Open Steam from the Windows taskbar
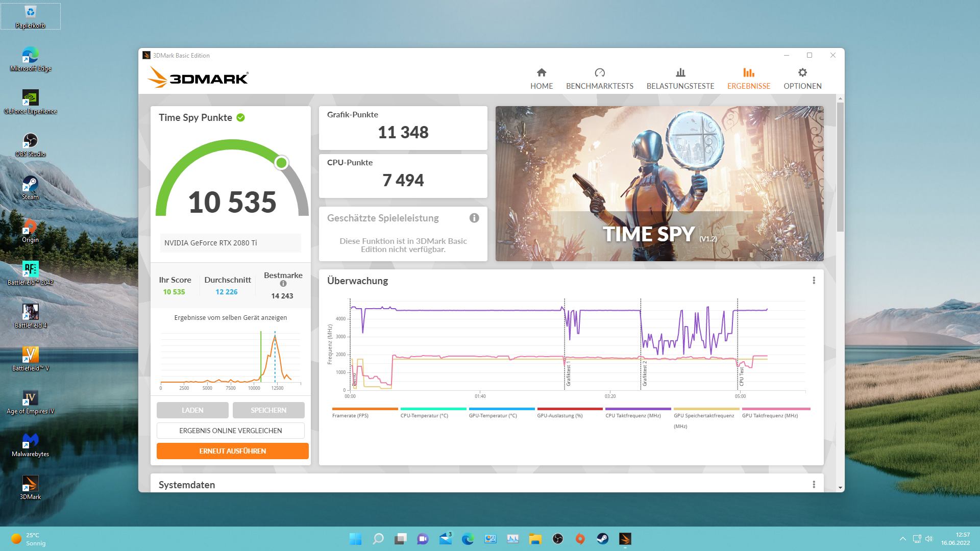The height and width of the screenshot is (551, 980). [x=602, y=539]
